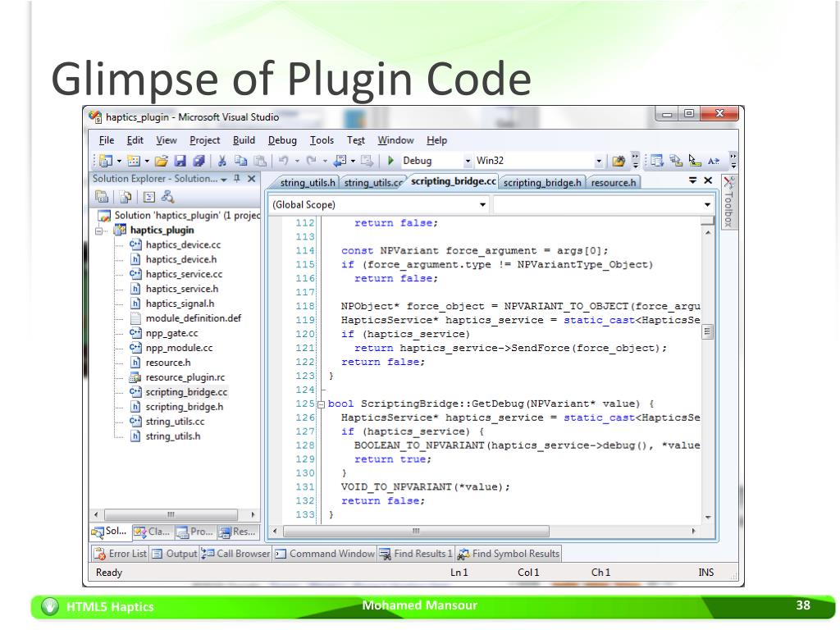
Task: Click the code editor horizontal scrollbar thumb
Action: point(416,531)
